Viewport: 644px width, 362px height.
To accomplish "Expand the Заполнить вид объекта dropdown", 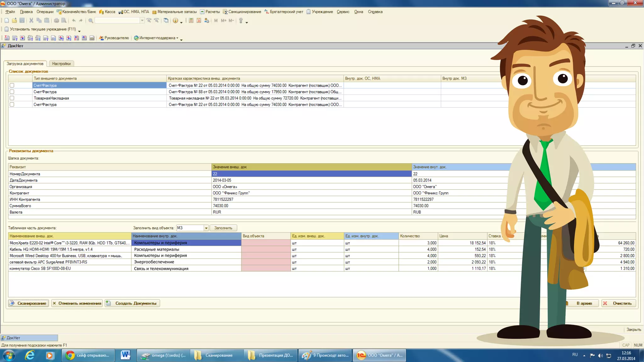I will click(x=206, y=228).
